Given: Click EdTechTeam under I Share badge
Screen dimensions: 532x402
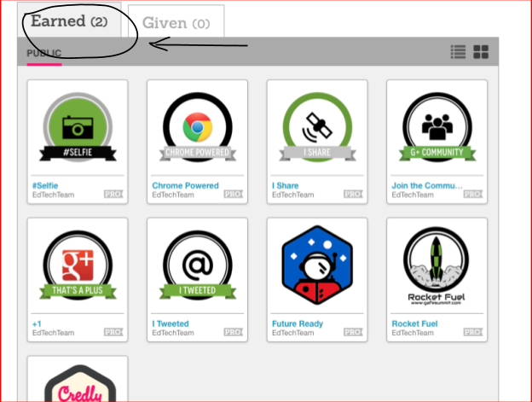Looking at the screenshot, I should 292,195.
